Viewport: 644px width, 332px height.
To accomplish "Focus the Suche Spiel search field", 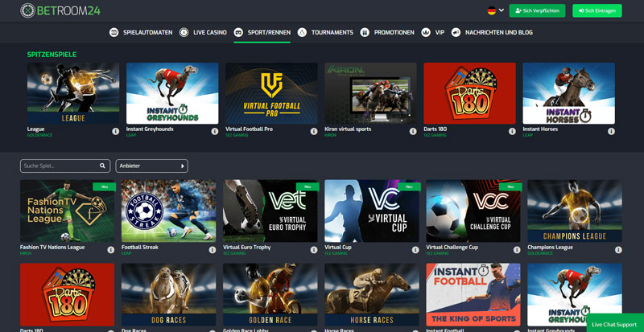I will [65, 166].
